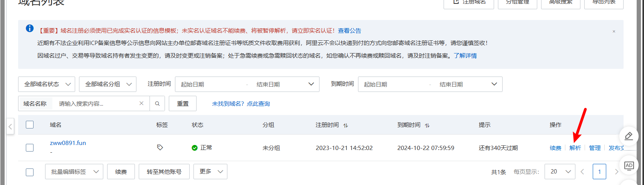Click the tag icon for zww0891.fun
This screenshot has height=185, width=644.
(x=160, y=147)
